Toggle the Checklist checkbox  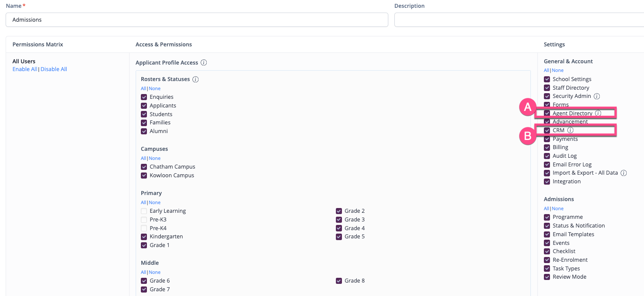point(547,251)
